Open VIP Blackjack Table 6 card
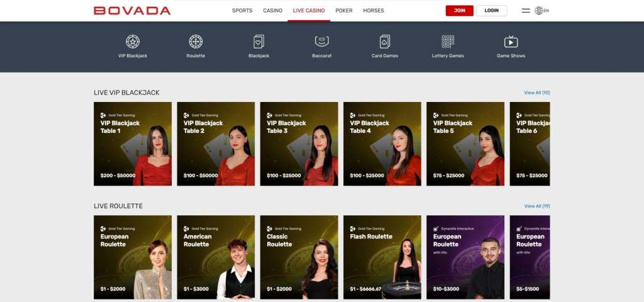 tap(530, 144)
